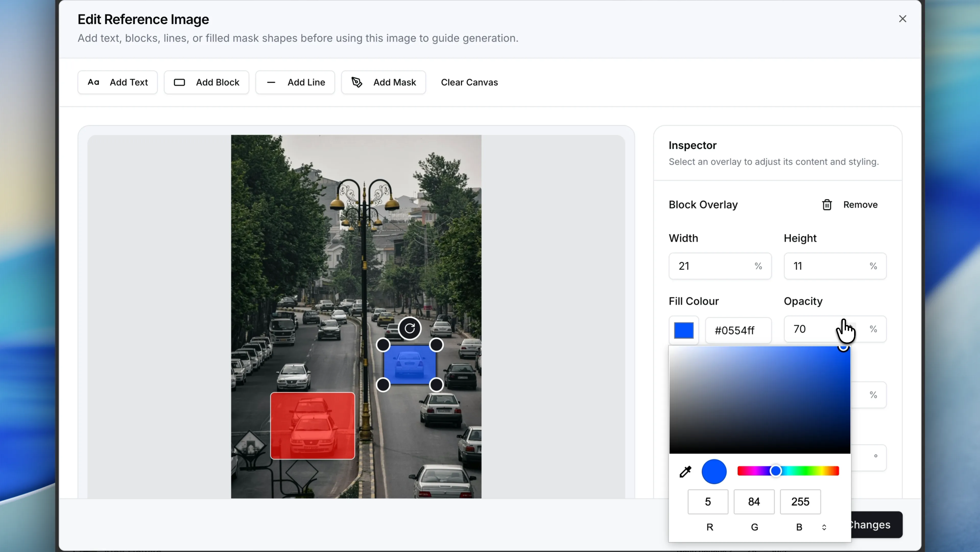Screen dimensions: 980x552
Task: Open the RGB format switcher stepper
Action: tap(824, 527)
